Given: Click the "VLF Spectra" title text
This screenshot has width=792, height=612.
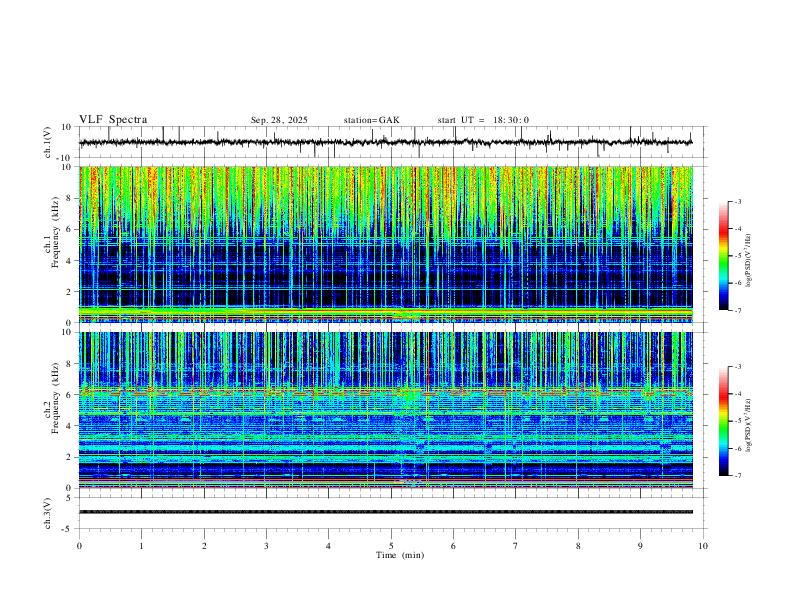Looking at the screenshot, I should (113, 120).
